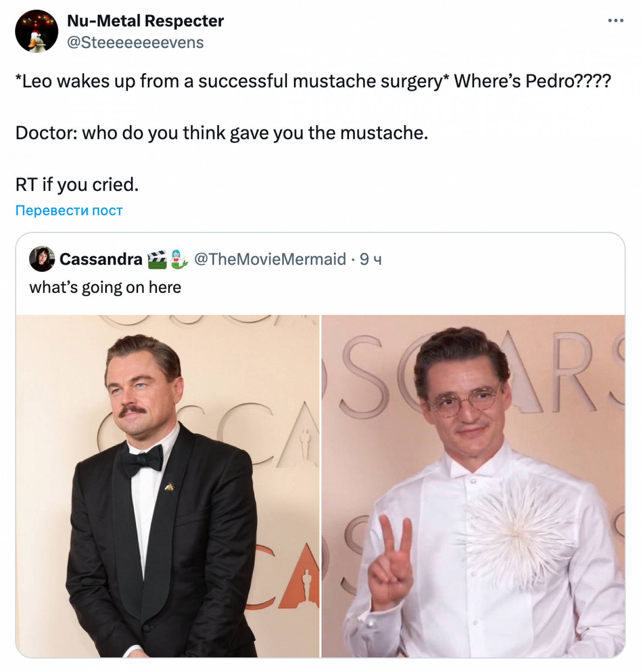Click the @Steeeeeeeevens handle

tap(135, 42)
